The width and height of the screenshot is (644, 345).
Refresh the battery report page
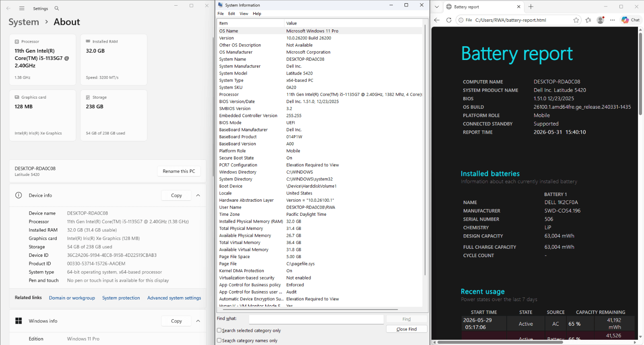[x=449, y=20]
